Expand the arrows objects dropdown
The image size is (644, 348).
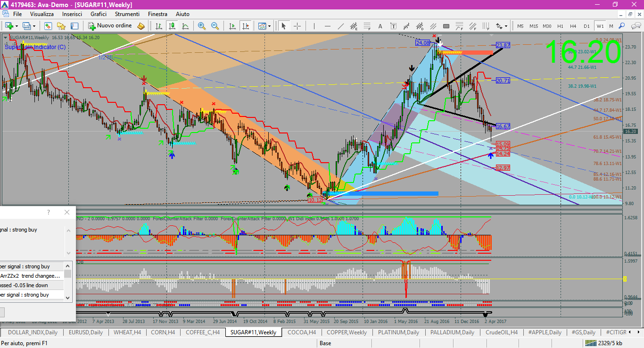pos(506,26)
